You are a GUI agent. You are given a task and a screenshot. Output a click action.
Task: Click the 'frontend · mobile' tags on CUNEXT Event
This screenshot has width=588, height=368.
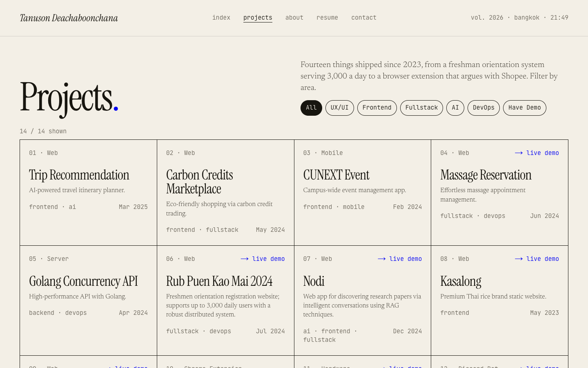point(334,207)
